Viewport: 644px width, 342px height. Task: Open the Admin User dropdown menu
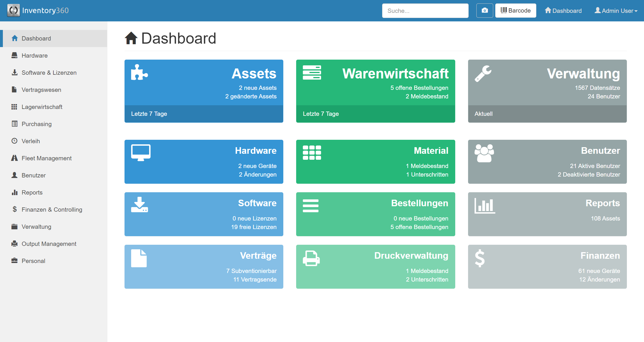click(x=616, y=11)
